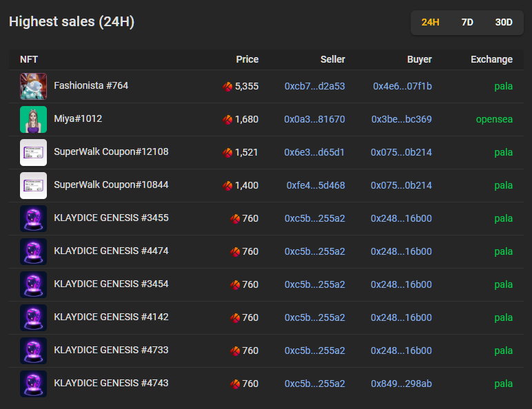
Task: Open KLAYDICE GENESIS #3454 name link
Action: [111, 284]
